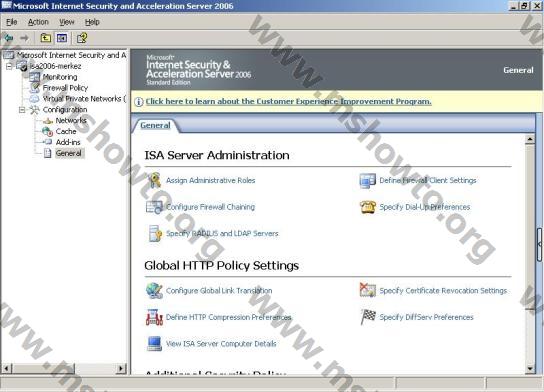This screenshot has width=544, height=392.
Task: Collapse the isa2006-merkez server node
Action: coord(9,66)
